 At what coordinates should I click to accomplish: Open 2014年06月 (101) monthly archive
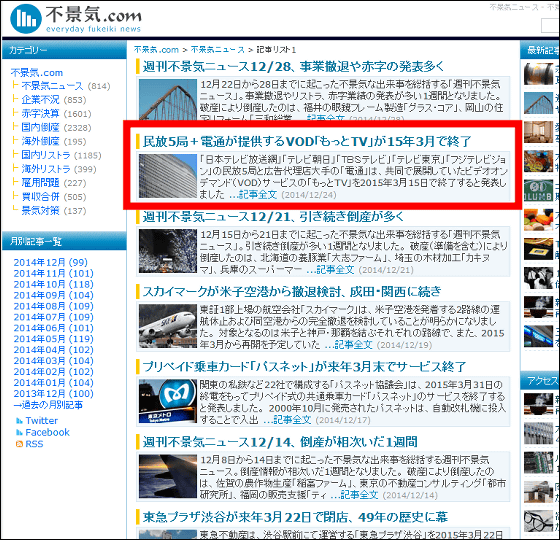(54, 328)
